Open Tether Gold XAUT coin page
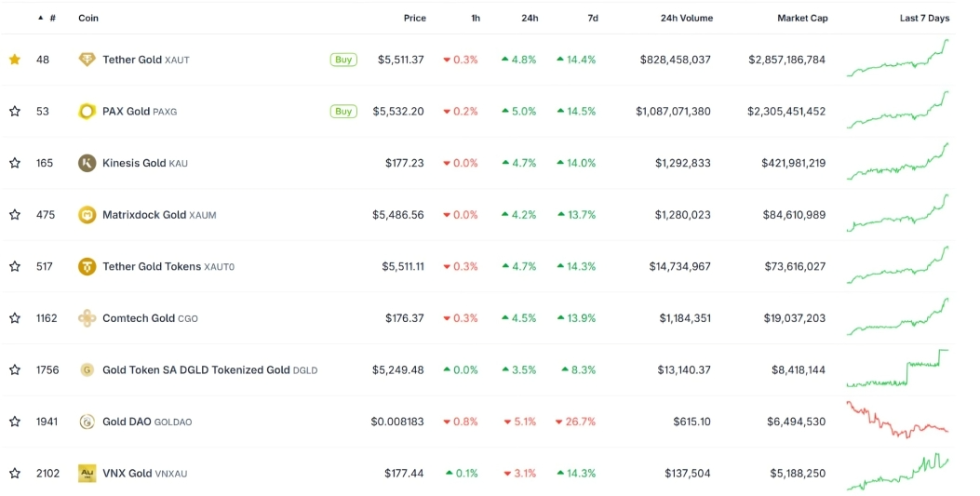Viewport: 980px width, 496px height. click(145, 60)
